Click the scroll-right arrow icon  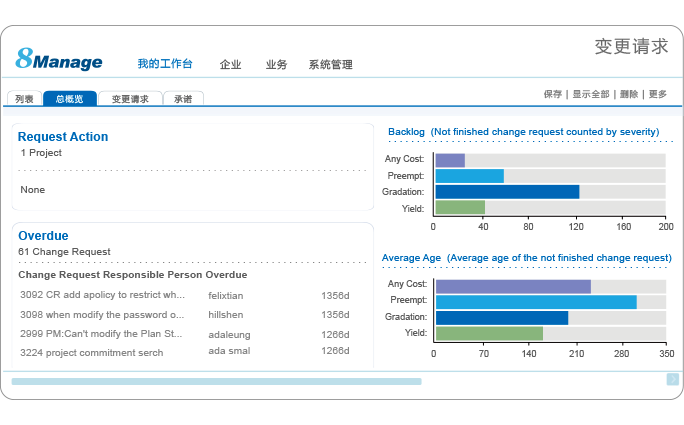672,379
